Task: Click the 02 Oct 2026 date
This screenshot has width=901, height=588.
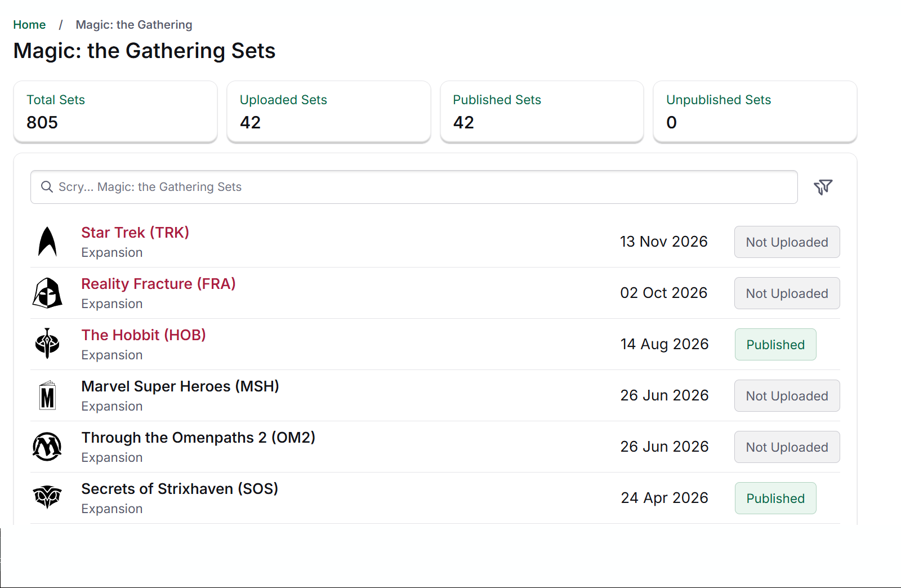Action: click(664, 293)
